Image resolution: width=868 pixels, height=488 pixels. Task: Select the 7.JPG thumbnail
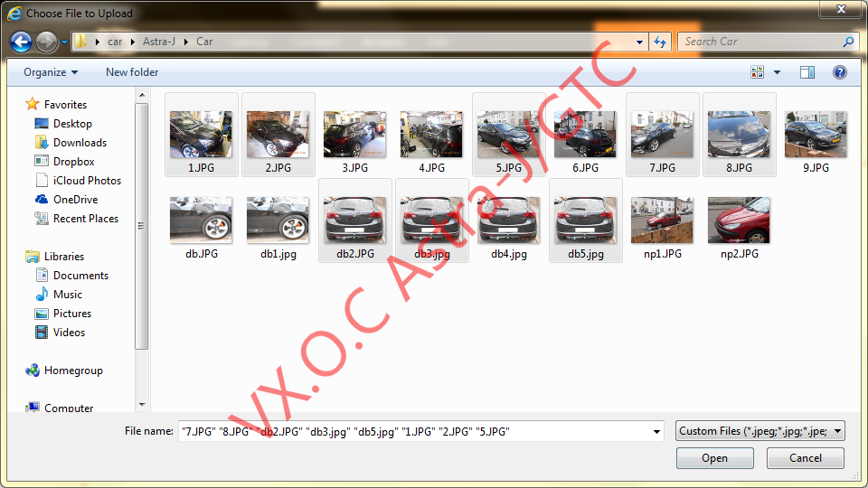coord(663,135)
